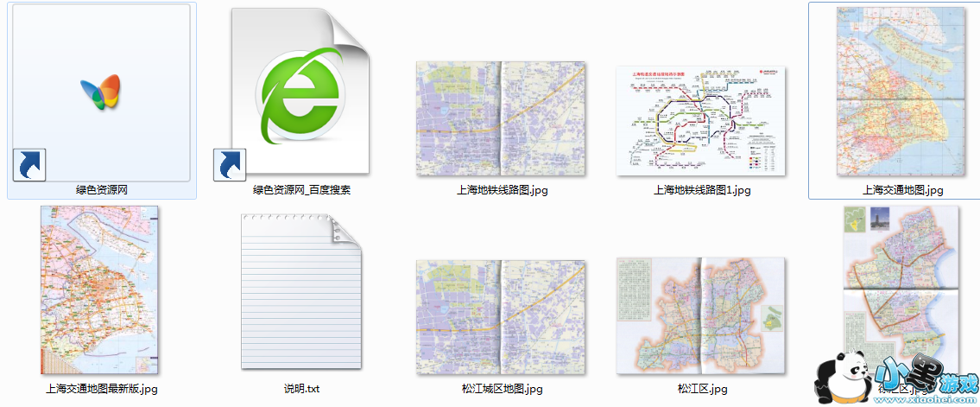Click the file name 松江城区地图.jpg
Screen dimensions: 980x407
point(502,389)
